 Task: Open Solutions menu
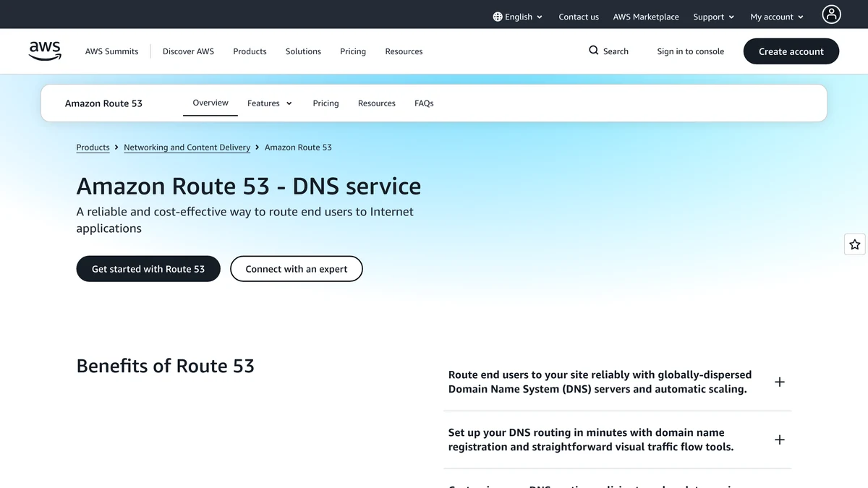303,51
